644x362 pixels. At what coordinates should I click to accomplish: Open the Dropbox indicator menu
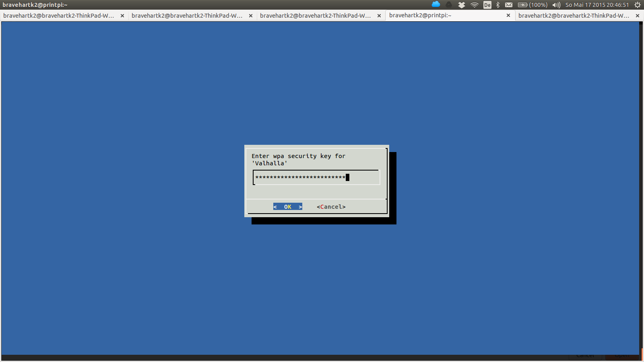pos(462,5)
